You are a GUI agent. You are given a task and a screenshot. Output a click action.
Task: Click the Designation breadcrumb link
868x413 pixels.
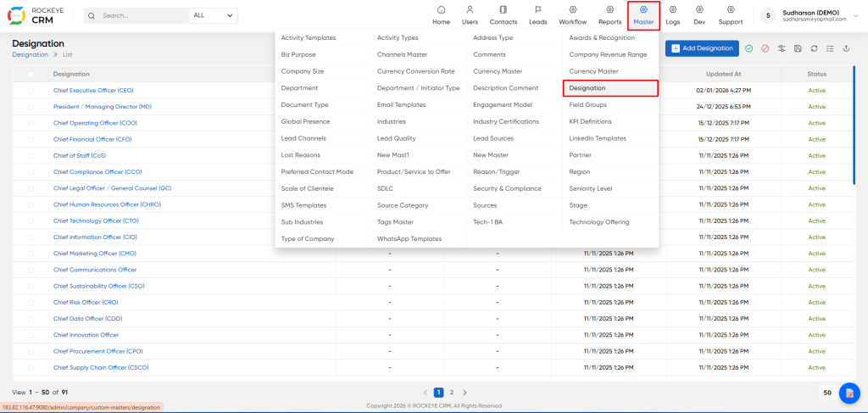pyautogui.click(x=30, y=55)
